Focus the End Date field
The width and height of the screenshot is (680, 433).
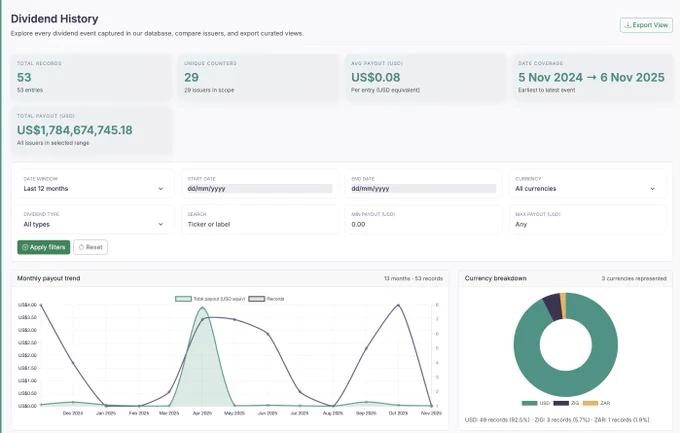coord(424,189)
